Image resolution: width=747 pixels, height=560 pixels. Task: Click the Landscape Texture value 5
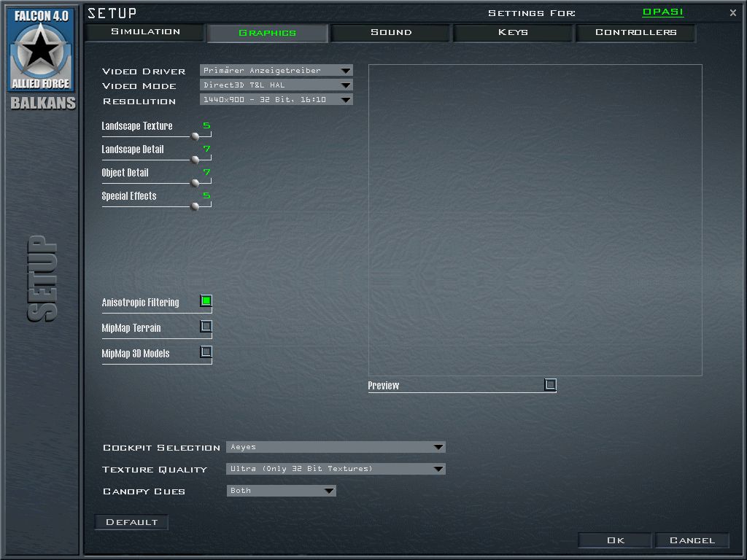[206, 125]
